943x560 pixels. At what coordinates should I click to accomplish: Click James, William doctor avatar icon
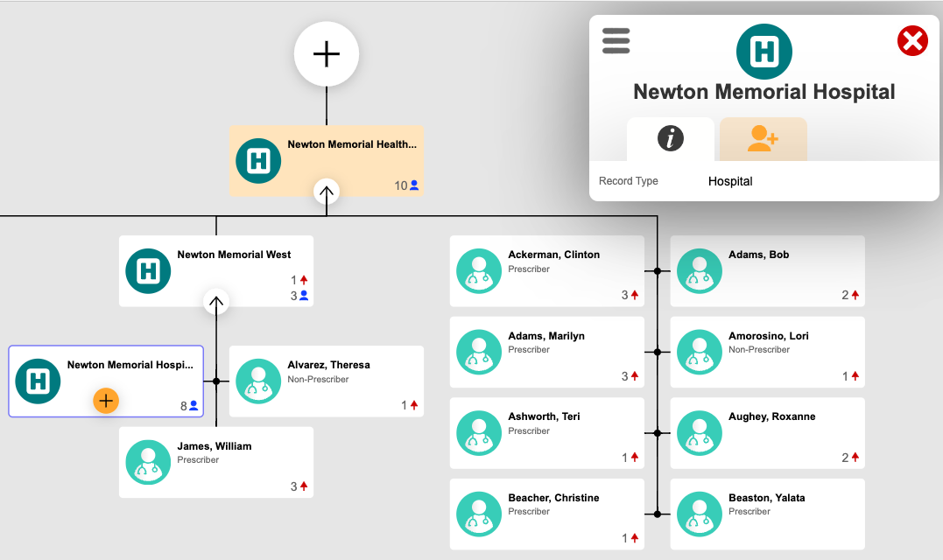pos(148,462)
